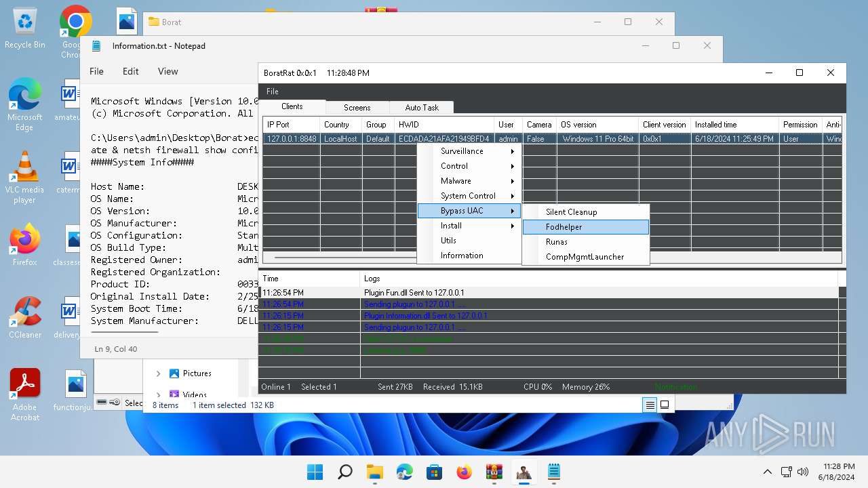Switch to Notepad from the taskbar
The width and height of the screenshot is (868, 488).
point(554,472)
